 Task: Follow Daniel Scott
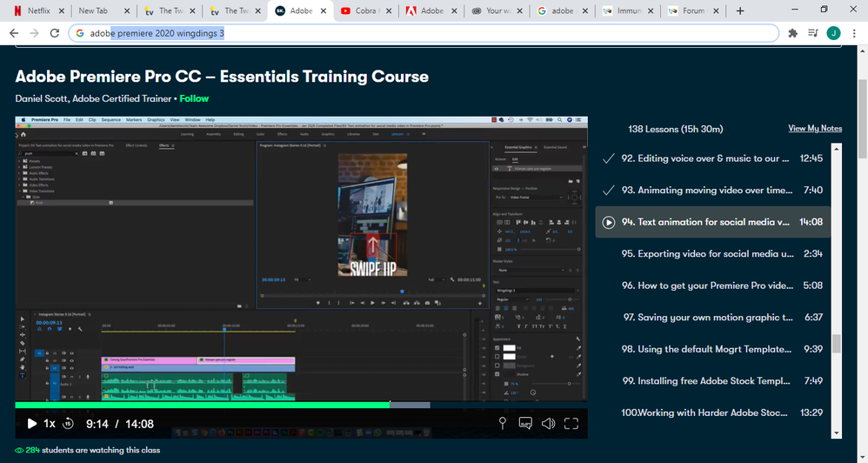pyautogui.click(x=194, y=98)
